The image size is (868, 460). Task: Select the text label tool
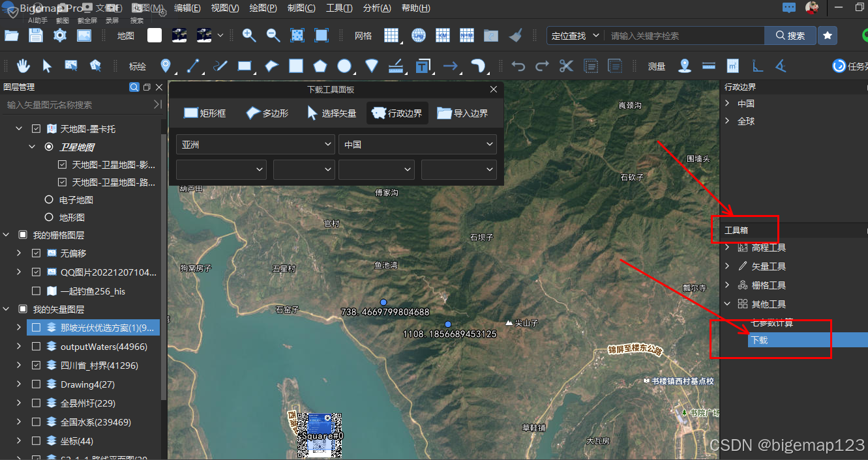click(x=423, y=66)
